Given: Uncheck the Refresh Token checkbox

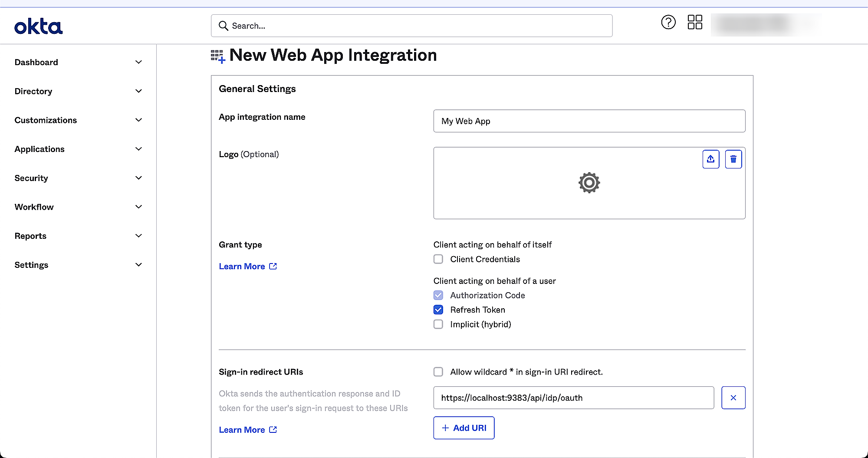Looking at the screenshot, I should coord(438,310).
